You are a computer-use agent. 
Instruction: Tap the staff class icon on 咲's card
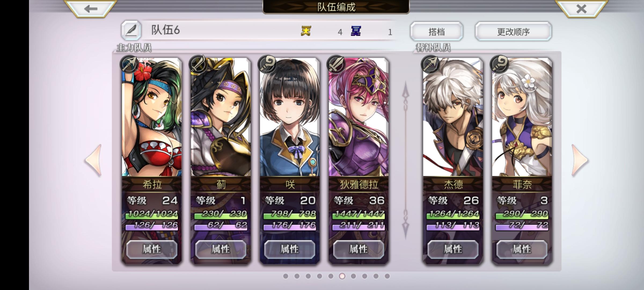[x=267, y=64]
